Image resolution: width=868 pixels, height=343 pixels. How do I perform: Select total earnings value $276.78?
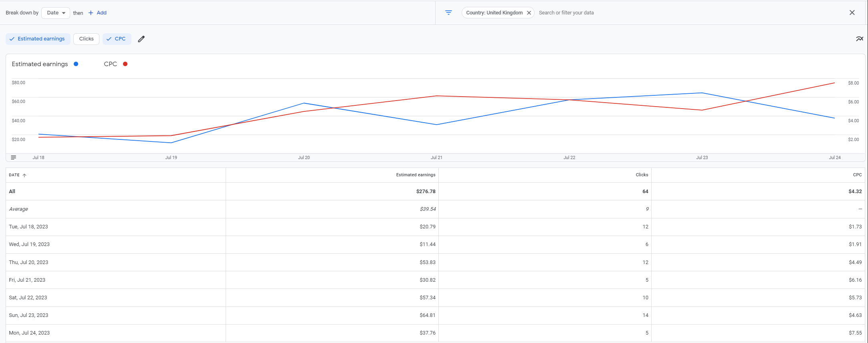click(426, 192)
